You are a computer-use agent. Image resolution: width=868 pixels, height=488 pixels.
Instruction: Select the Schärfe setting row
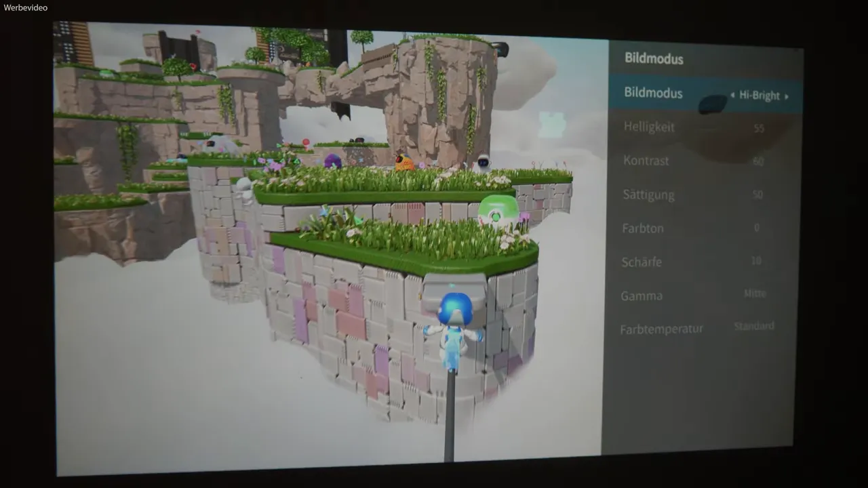[642, 262]
